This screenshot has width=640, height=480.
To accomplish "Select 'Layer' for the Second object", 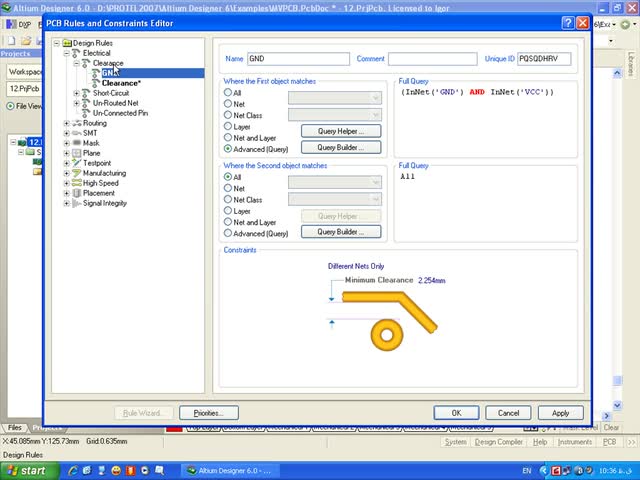I will coord(228,211).
